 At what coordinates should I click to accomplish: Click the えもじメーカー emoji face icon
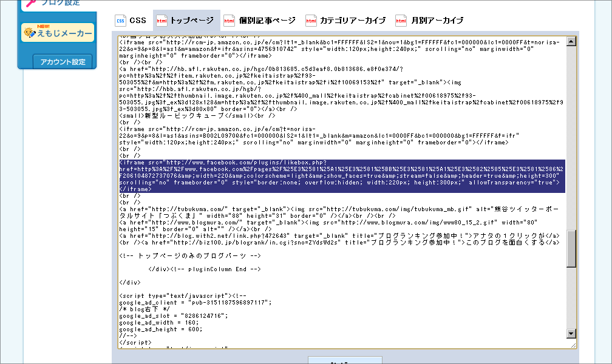(30, 32)
